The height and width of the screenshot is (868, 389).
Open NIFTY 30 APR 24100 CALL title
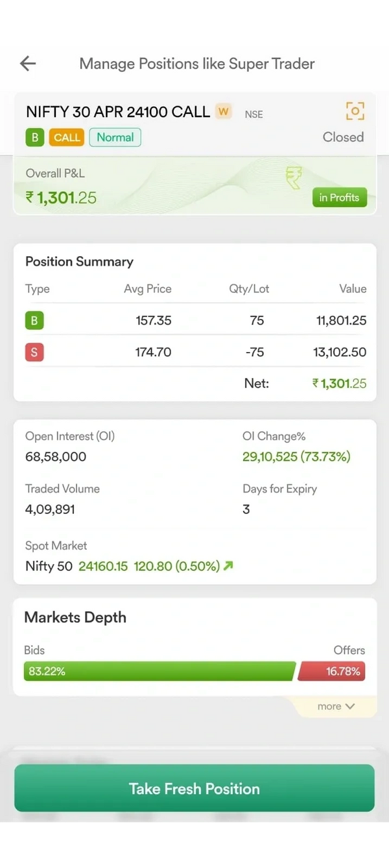[x=118, y=112]
